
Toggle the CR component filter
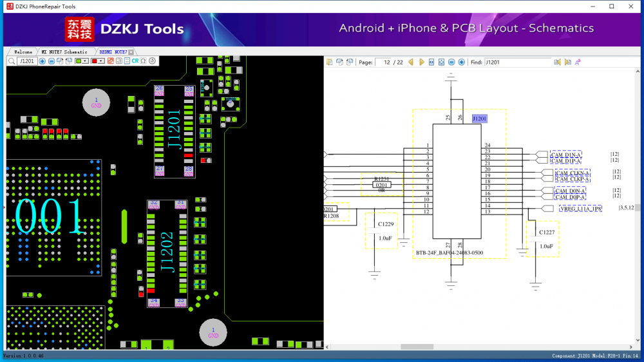(x=135, y=61)
